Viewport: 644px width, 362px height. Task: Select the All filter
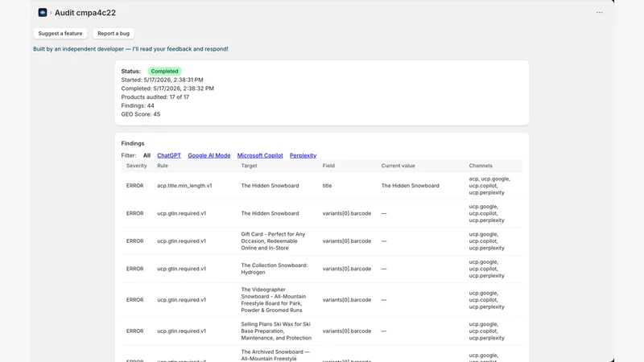coord(147,155)
